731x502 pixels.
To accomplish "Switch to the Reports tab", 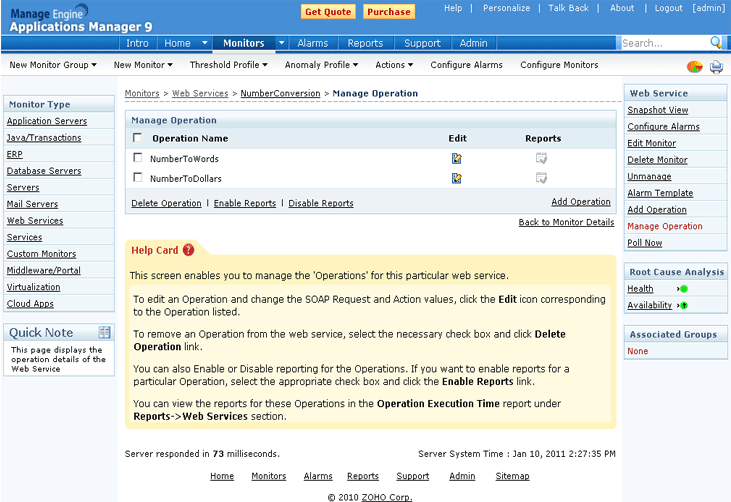I will coord(365,43).
